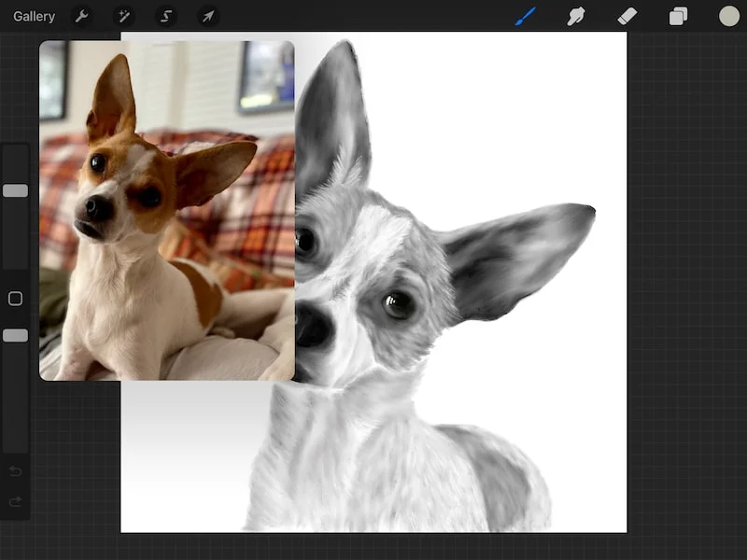
Task: Select the dog reference photo window
Action: pos(167,211)
